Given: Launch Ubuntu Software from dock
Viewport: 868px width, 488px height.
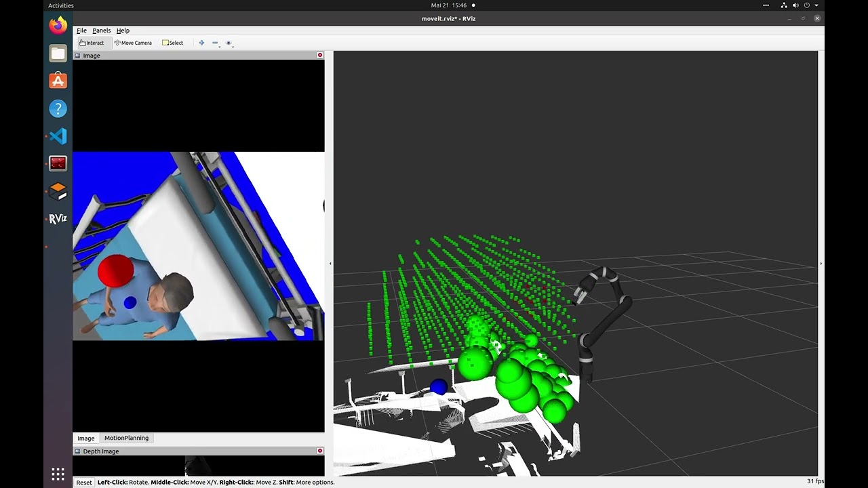Looking at the screenshot, I should coord(58,81).
